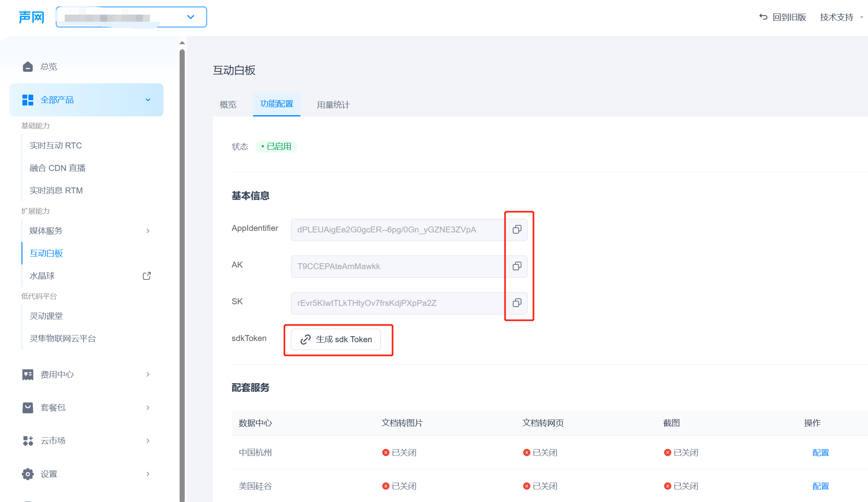
Task: Click 回到旧版 link
Action: pos(789,17)
